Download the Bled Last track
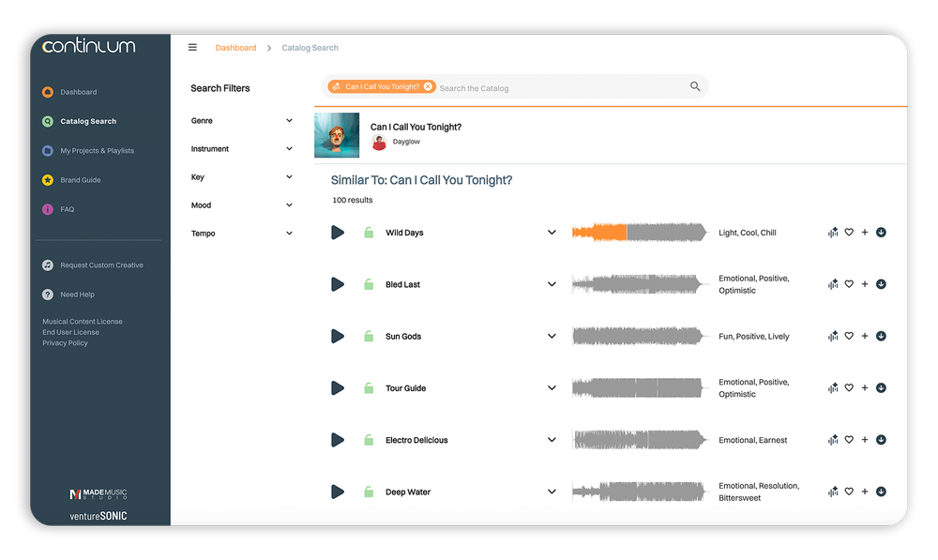Image resolution: width=938 pixels, height=560 pixels. [881, 284]
